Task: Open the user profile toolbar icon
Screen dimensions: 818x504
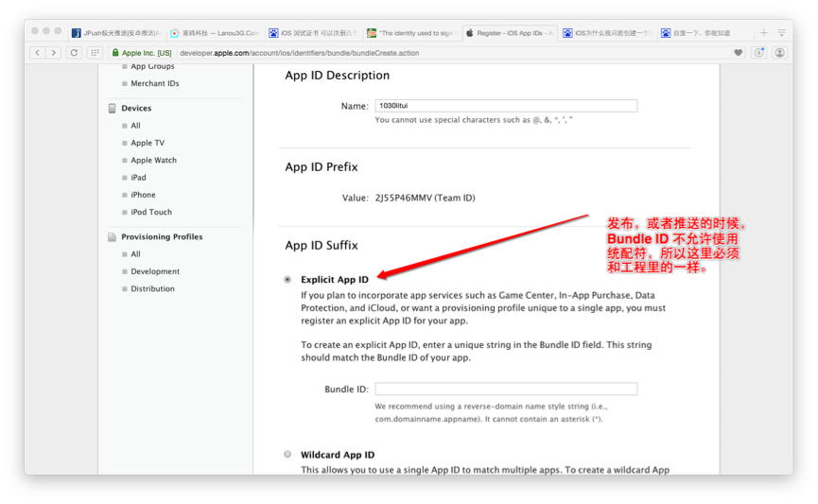Action: coord(779,53)
